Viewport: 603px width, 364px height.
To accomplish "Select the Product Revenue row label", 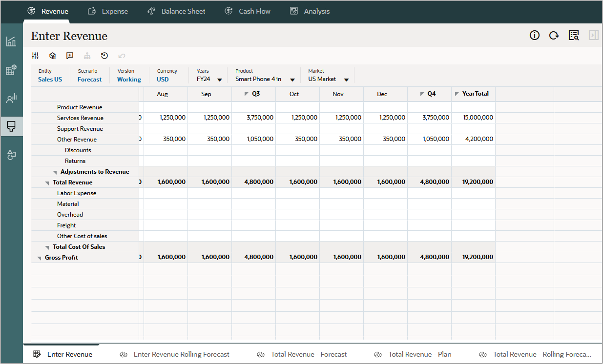I will pos(80,107).
